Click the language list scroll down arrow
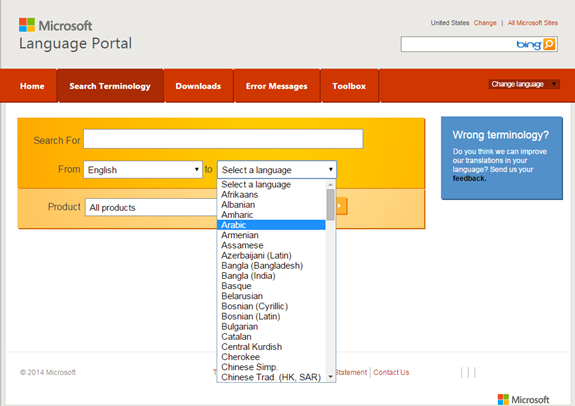 (330, 377)
